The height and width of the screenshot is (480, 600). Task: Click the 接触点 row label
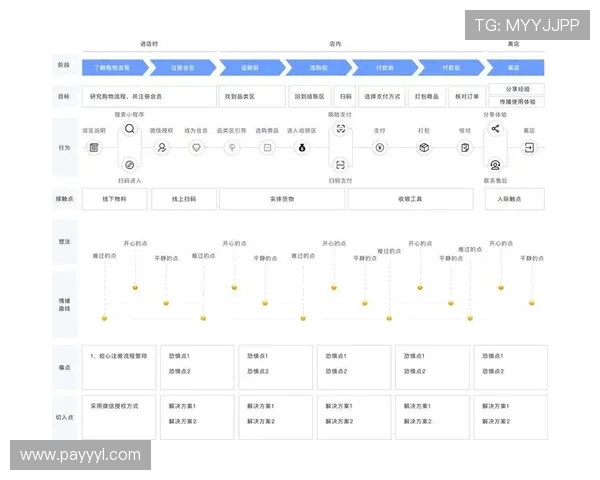(x=64, y=199)
